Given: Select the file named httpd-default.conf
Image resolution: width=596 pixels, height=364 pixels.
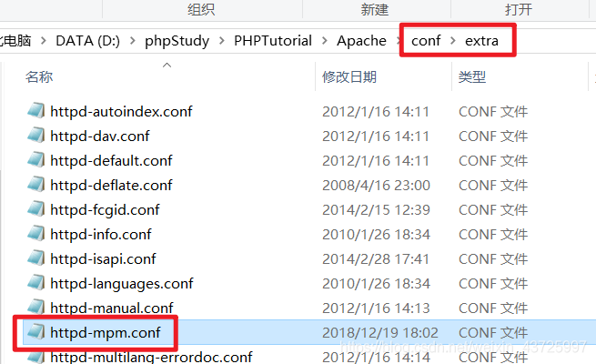Looking at the screenshot, I should [111, 160].
